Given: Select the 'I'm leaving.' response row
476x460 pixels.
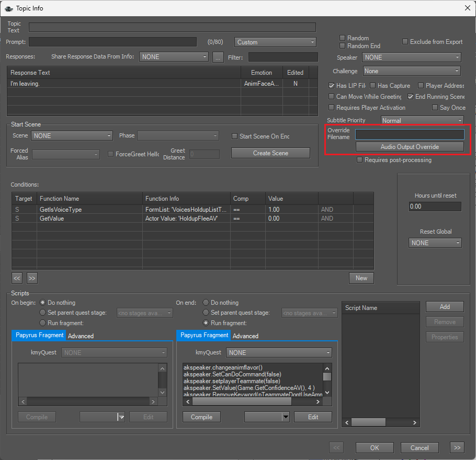Looking at the screenshot, I should pos(124,84).
